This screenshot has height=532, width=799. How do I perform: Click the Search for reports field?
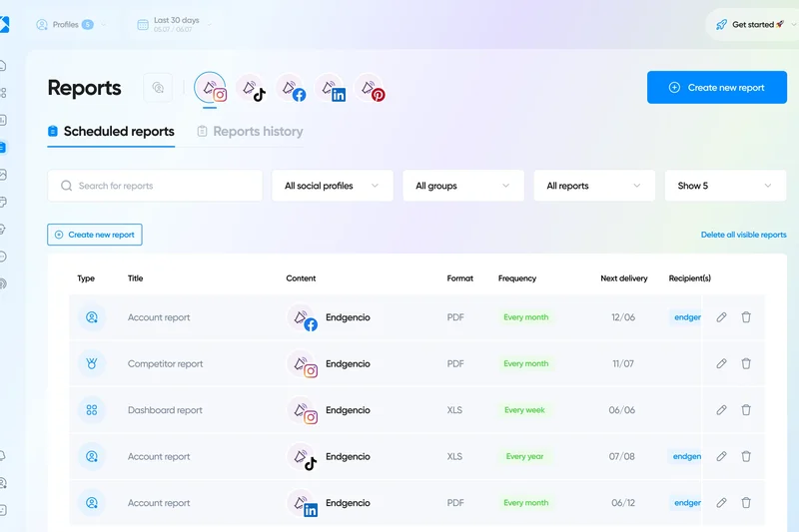155,186
